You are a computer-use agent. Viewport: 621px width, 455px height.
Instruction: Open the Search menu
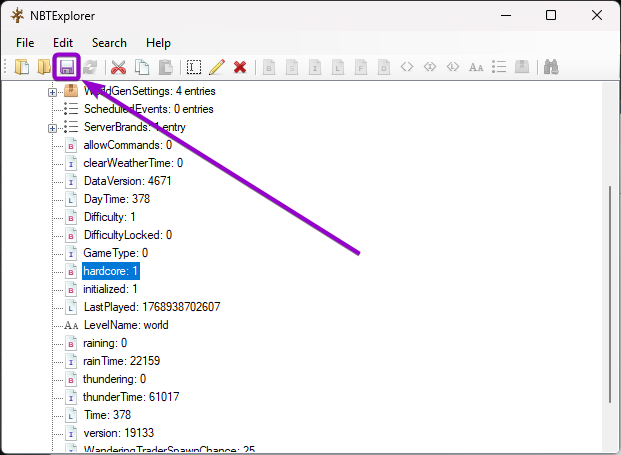click(x=109, y=43)
